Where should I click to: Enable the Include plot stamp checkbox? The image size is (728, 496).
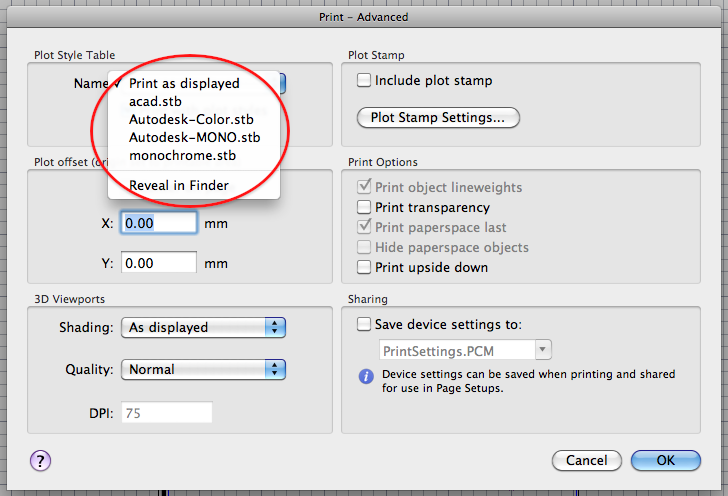[x=364, y=80]
